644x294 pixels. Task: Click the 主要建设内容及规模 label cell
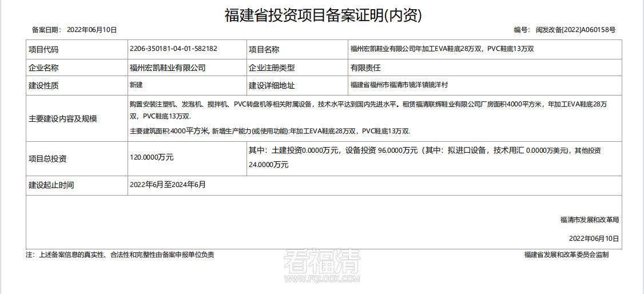click(77, 118)
